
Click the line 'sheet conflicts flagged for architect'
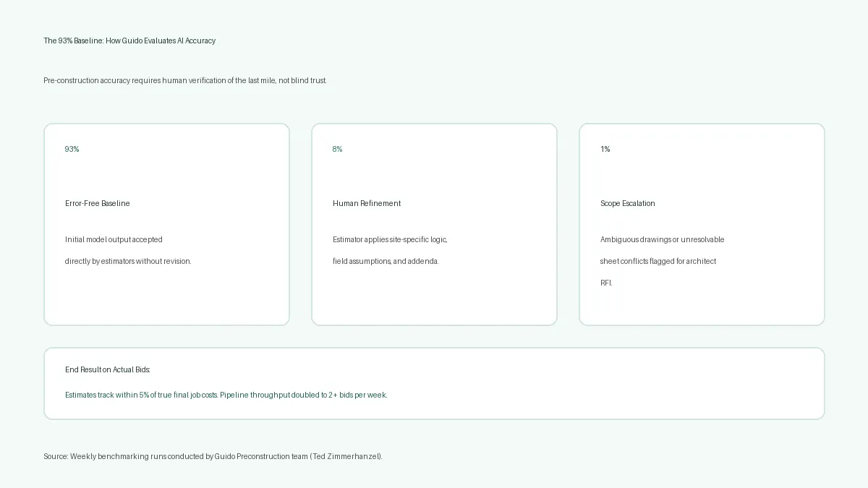[658, 262]
